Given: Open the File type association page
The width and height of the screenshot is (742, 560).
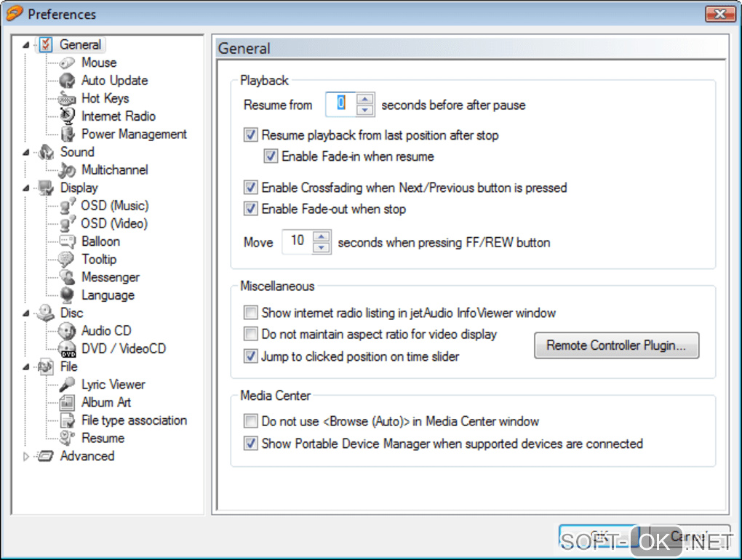Looking at the screenshot, I should pos(134,420).
